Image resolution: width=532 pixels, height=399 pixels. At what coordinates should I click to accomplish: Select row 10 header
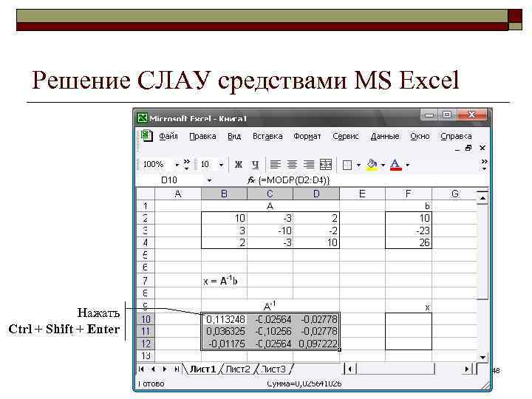point(146,319)
